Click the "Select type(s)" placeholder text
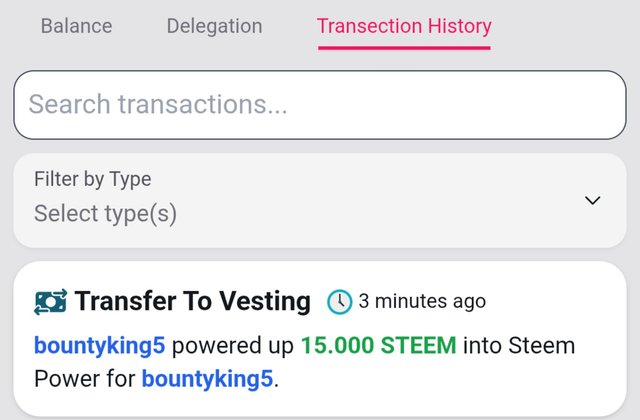The width and height of the screenshot is (640, 420). [105, 214]
